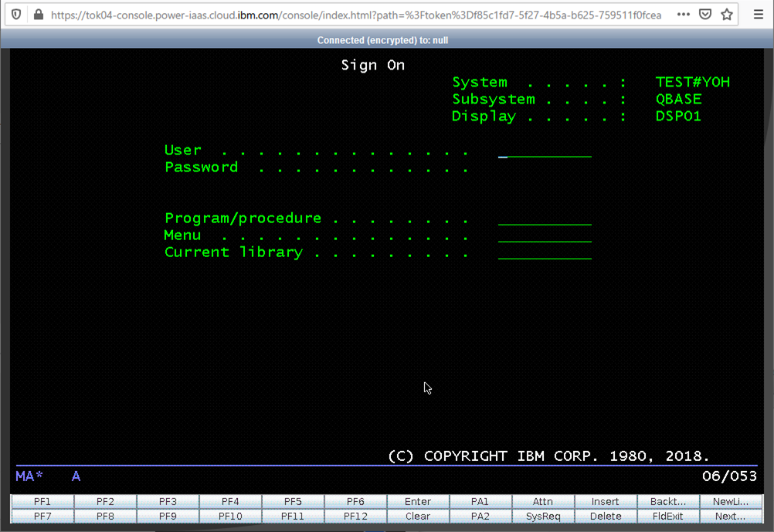Click the padlock site security icon
The height and width of the screenshot is (532, 774).
click(x=39, y=15)
